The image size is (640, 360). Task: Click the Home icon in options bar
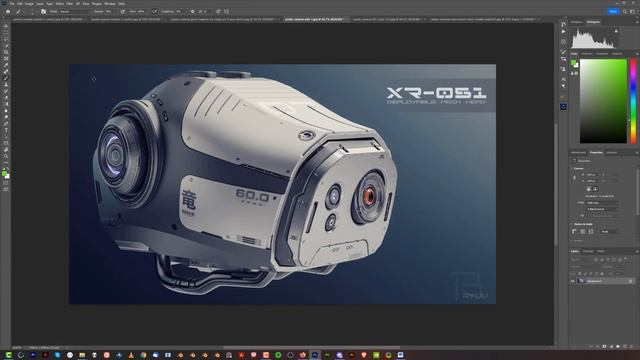[8, 11]
